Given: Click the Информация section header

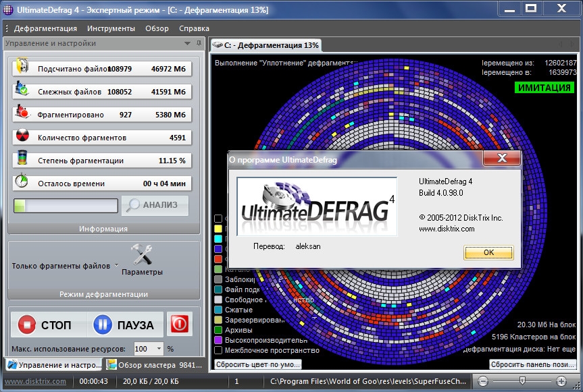Looking at the screenshot, I should (x=103, y=229).
